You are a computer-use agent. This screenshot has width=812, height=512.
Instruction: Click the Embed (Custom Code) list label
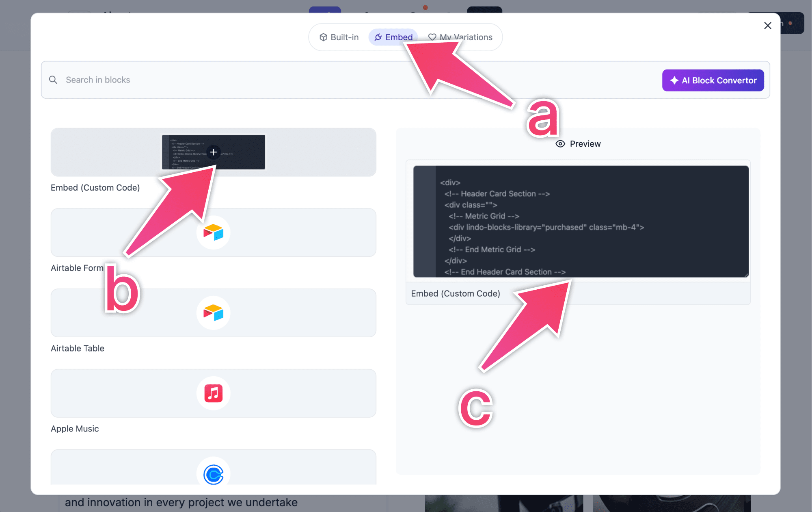(95, 188)
